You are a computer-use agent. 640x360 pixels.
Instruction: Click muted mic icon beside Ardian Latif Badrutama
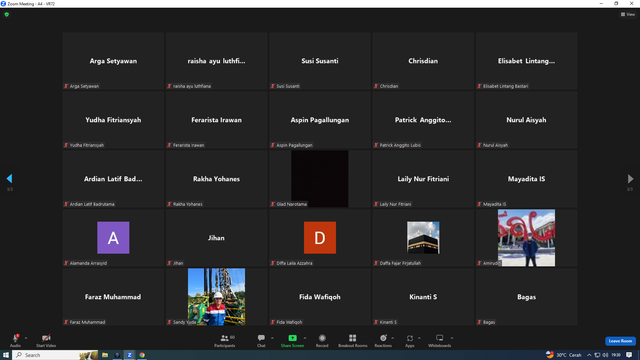tap(66, 204)
